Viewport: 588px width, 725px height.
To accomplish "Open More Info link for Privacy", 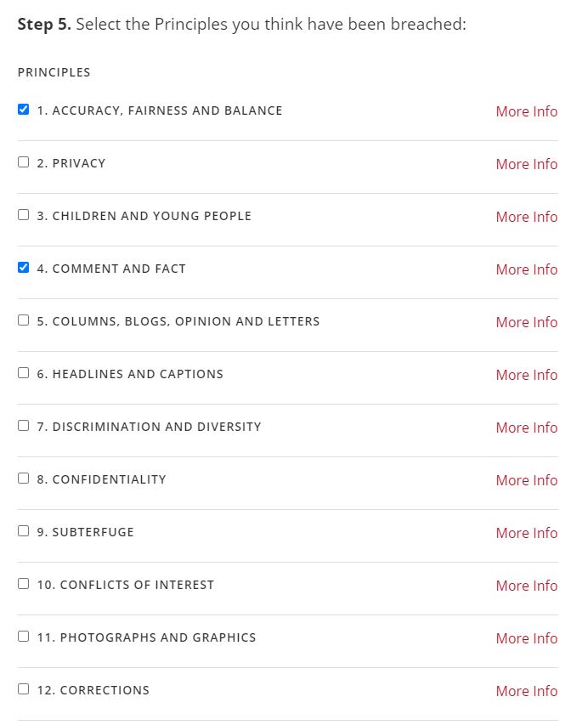I will pyautogui.click(x=527, y=164).
